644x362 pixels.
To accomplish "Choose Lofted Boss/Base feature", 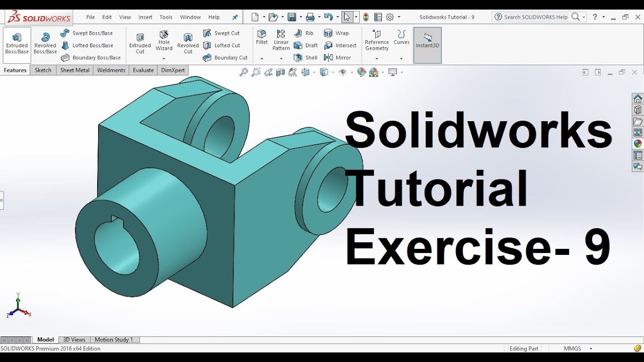I will pos(87,45).
